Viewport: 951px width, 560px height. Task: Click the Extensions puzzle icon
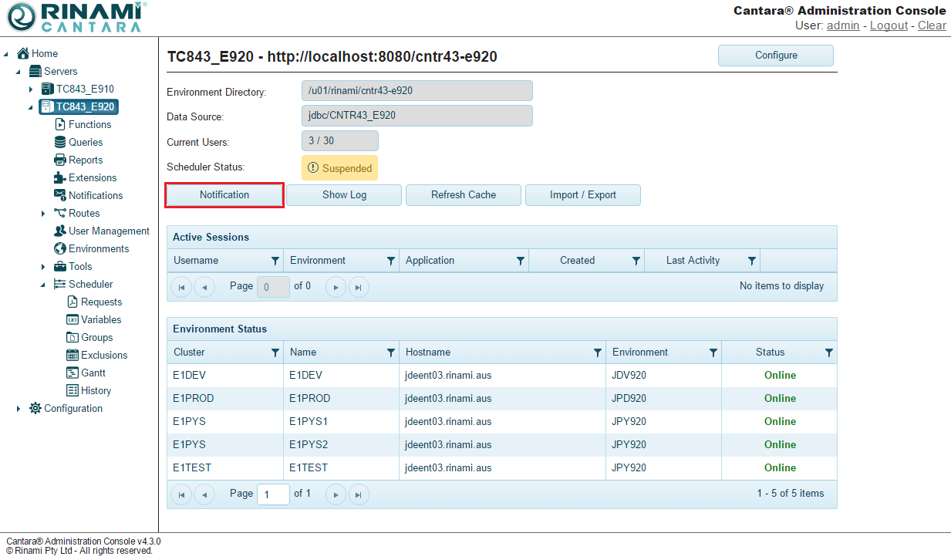pyautogui.click(x=60, y=177)
